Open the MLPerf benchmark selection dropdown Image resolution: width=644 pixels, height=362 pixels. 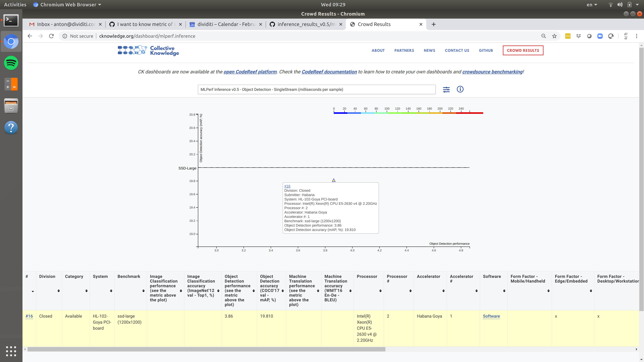click(x=316, y=89)
